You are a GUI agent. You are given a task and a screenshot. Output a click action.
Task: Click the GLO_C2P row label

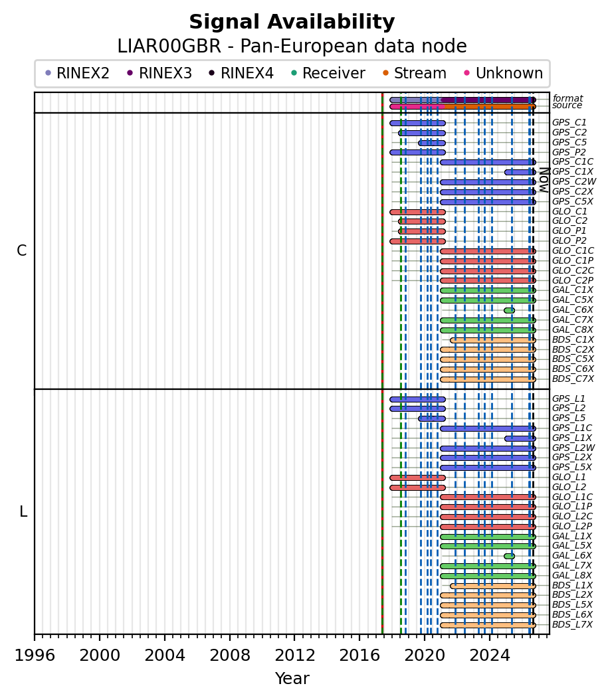pyautogui.click(x=573, y=280)
